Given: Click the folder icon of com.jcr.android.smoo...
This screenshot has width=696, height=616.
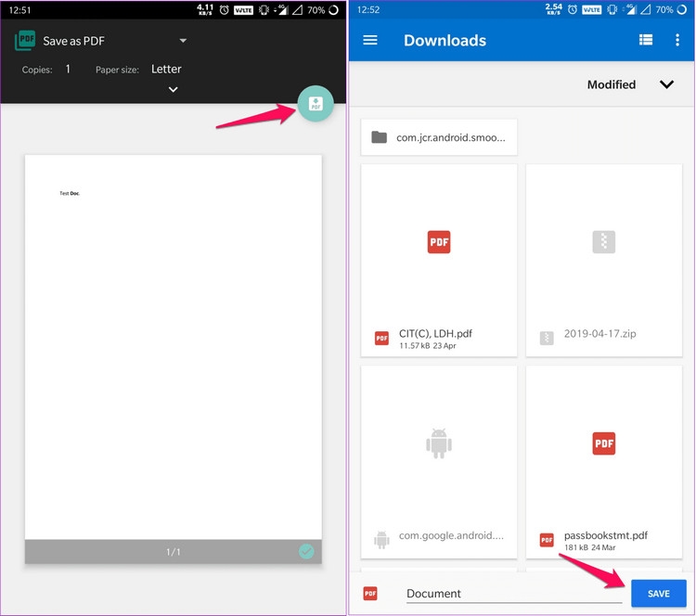Looking at the screenshot, I should click(379, 137).
